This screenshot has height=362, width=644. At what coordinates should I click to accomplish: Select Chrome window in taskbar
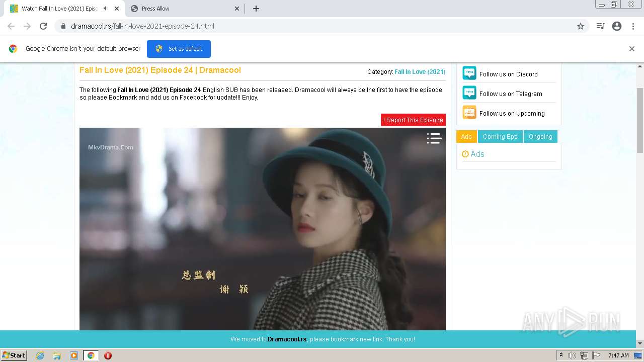click(91, 355)
